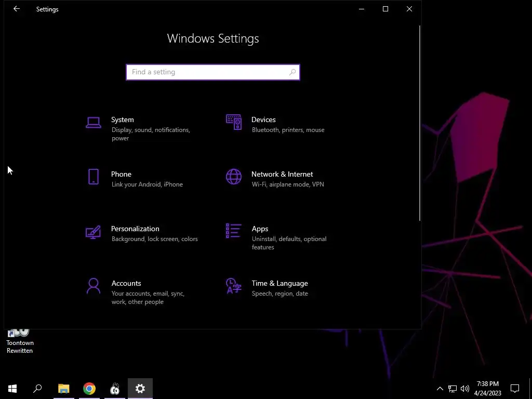
Task: Open the Accounts person icon
Action: tap(94, 286)
